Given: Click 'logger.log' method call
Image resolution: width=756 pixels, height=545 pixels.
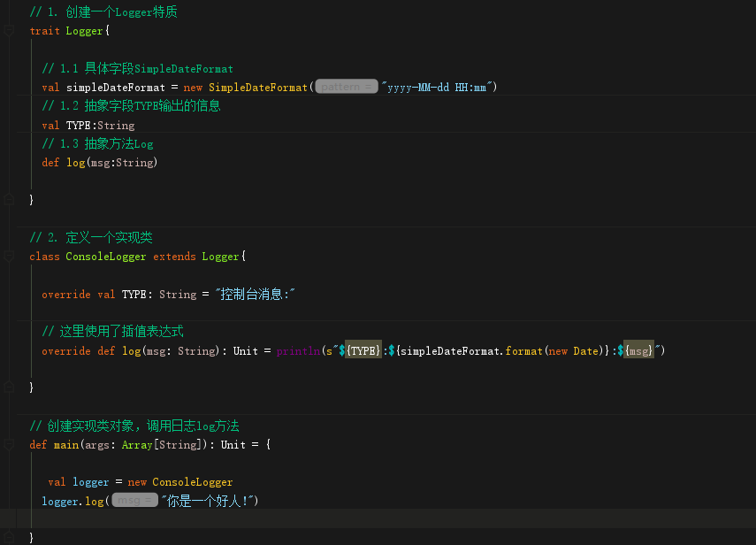Looking at the screenshot, I should coord(73,501).
